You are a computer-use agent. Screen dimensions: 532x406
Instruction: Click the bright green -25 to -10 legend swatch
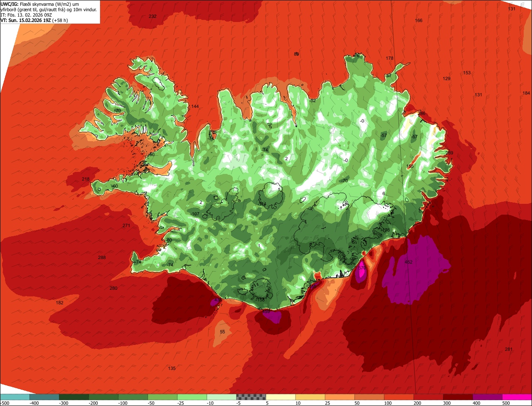192,397
